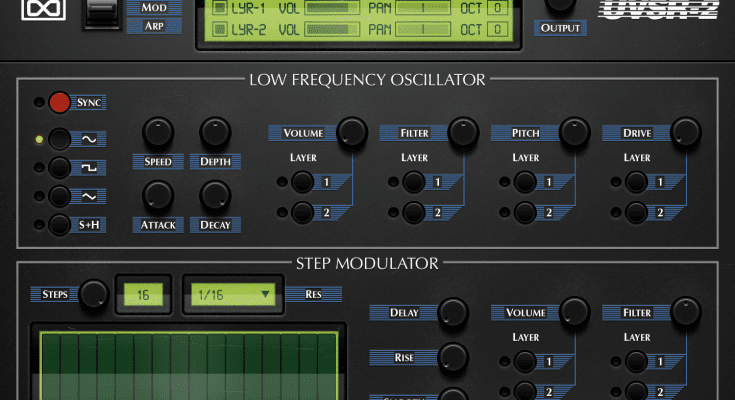Select the sine wave LFO shape
Image resolution: width=735 pixels, height=400 pixels.
[x=61, y=139]
